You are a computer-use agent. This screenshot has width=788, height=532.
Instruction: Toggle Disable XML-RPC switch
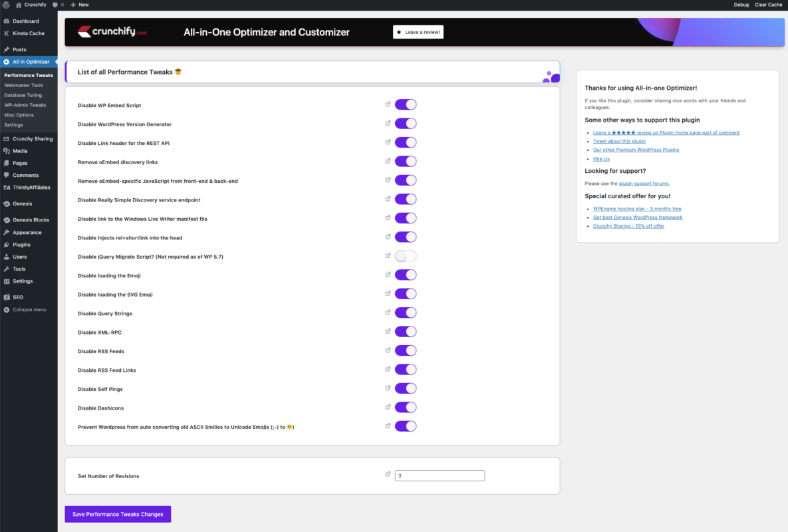(406, 332)
